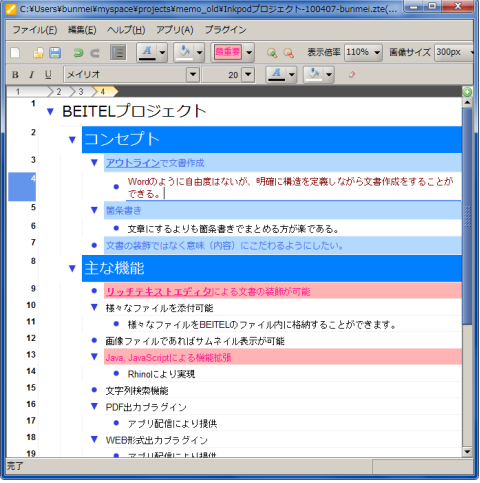Select level 3 in the outline breadcrumb

pyautogui.click(x=81, y=92)
